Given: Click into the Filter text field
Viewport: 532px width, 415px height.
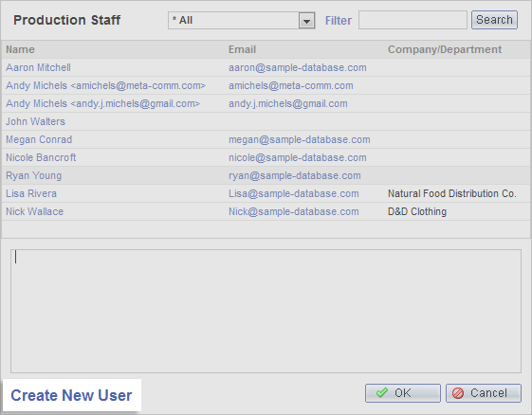Looking at the screenshot, I should 413,20.
